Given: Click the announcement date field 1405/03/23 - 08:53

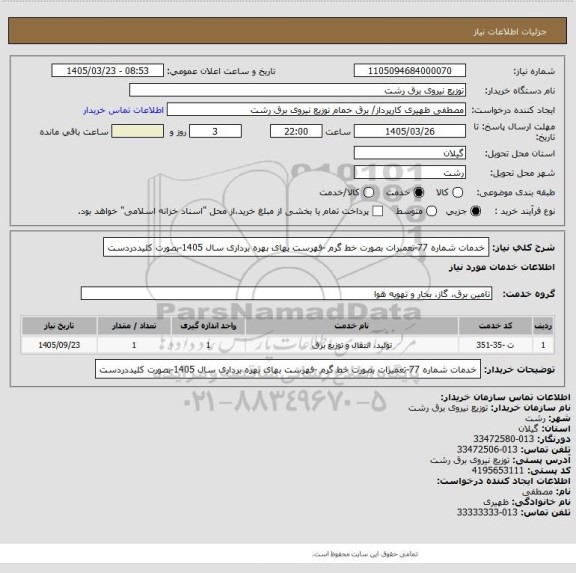Looking at the screenshot, I should pos(108,71).
